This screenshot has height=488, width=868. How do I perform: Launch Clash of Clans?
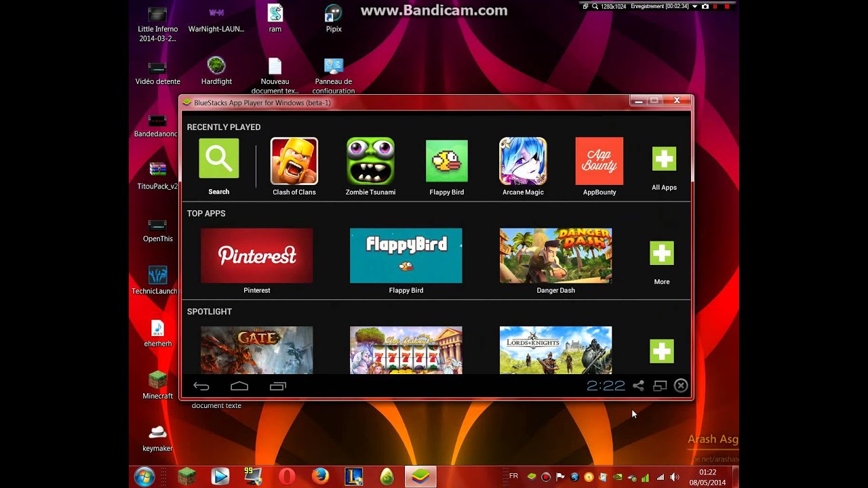point(294,161)
